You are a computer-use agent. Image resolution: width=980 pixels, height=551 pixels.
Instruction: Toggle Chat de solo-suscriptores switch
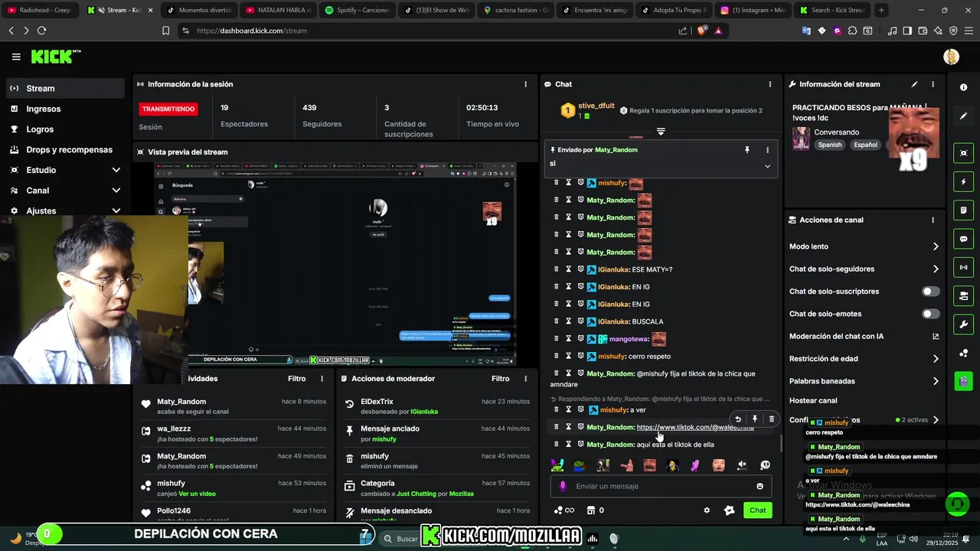[x=931, y=292]
